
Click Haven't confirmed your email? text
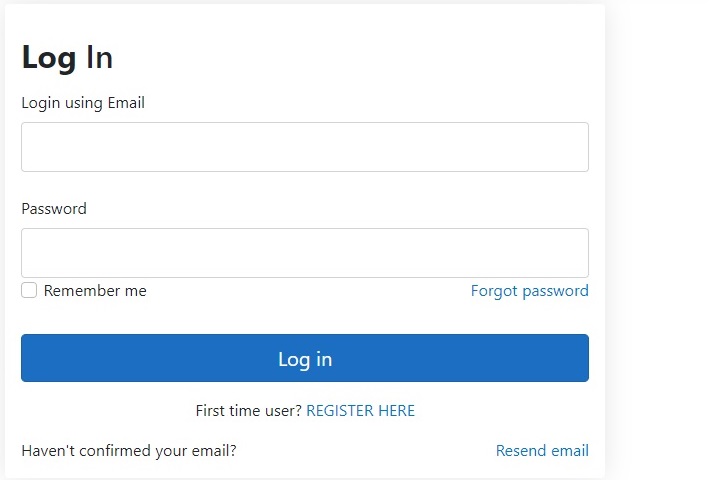[129, 451]
